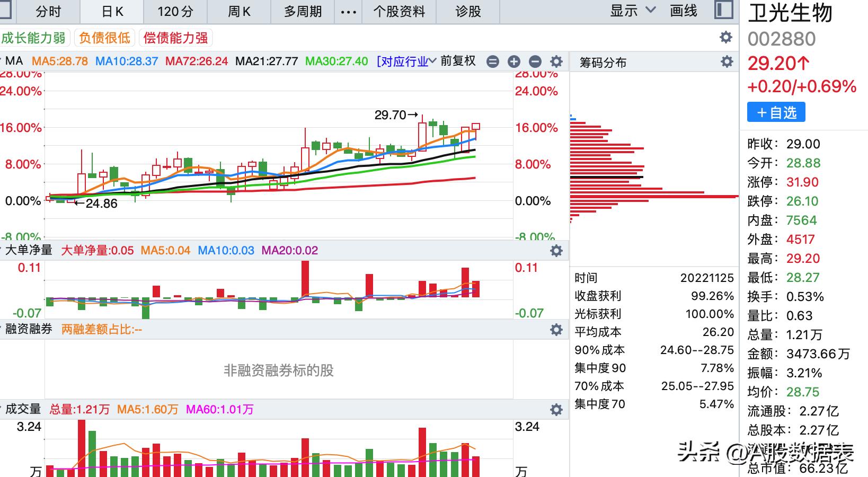Viewport: 868px width, 477px height.
Task: Expand the 显示 dropdown menu
Action: [633, 11]
